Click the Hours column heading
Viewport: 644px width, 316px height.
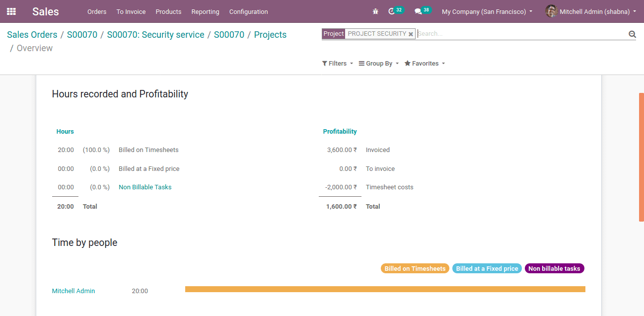(65, 132)
